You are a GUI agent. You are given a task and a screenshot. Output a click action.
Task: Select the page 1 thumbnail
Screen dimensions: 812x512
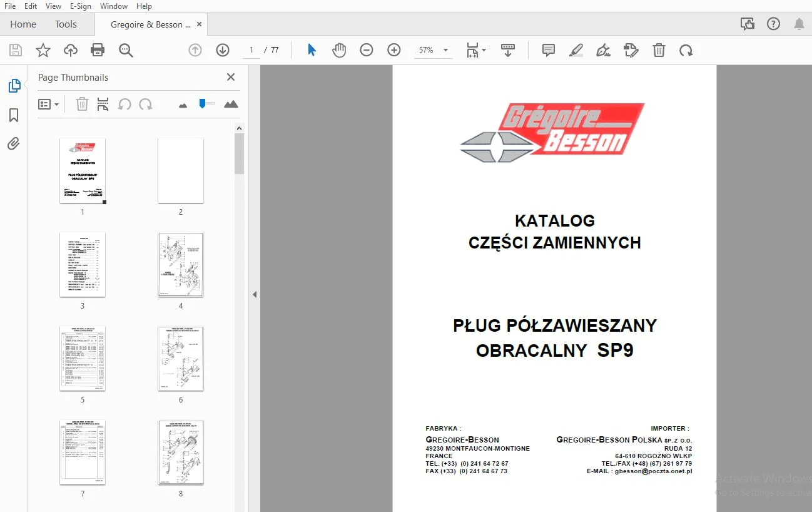pos(83,170)
